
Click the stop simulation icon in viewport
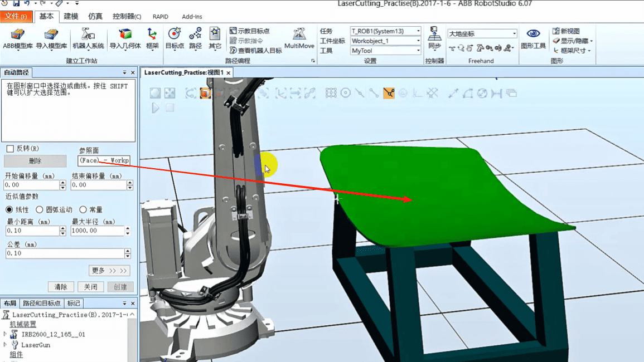pos(170,108)
